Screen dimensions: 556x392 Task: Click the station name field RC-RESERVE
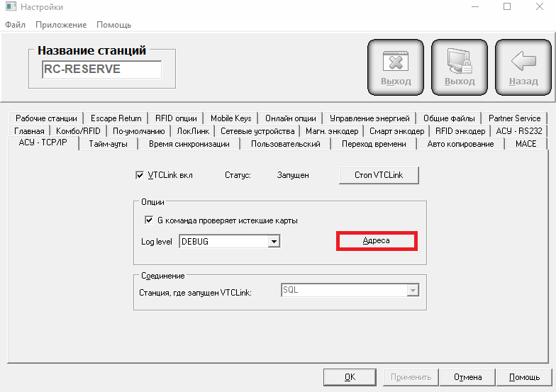(x=102, y=69)
